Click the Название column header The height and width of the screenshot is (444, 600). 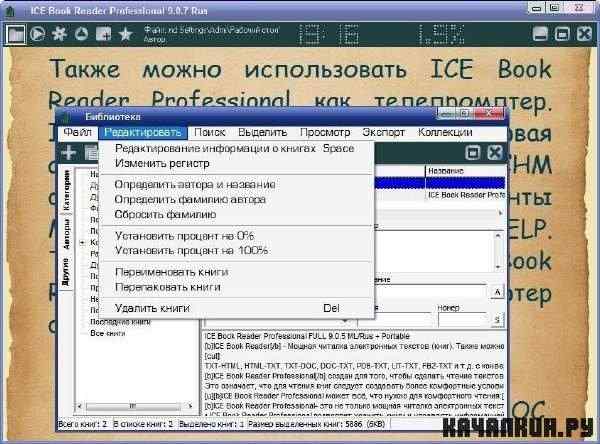coord(465,171)
